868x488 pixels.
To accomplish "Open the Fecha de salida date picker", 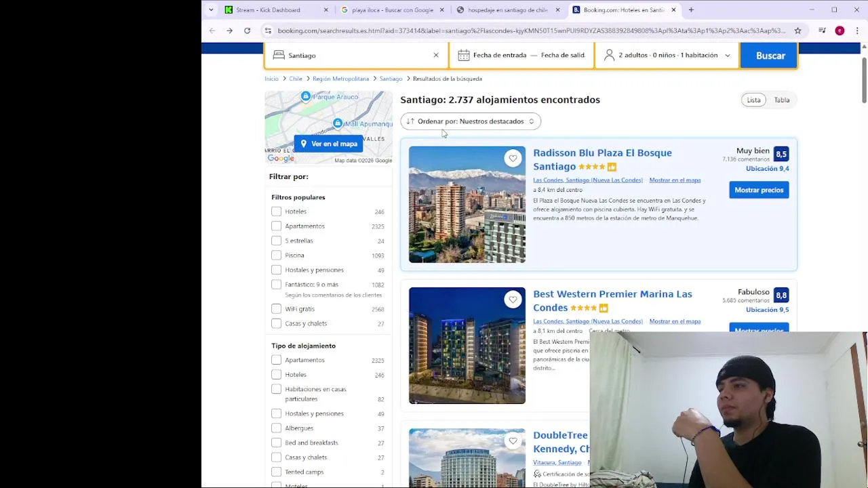I will click(x=563, y=55).
